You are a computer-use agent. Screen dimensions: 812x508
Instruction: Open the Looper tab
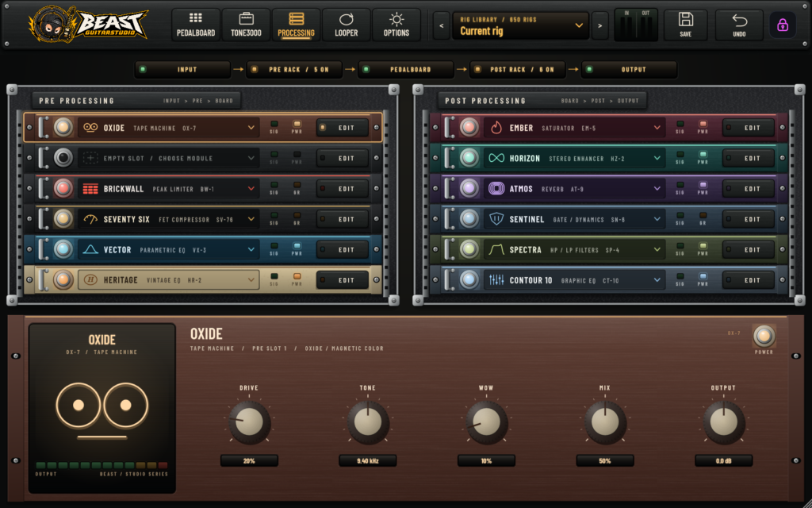coord(347,25)
